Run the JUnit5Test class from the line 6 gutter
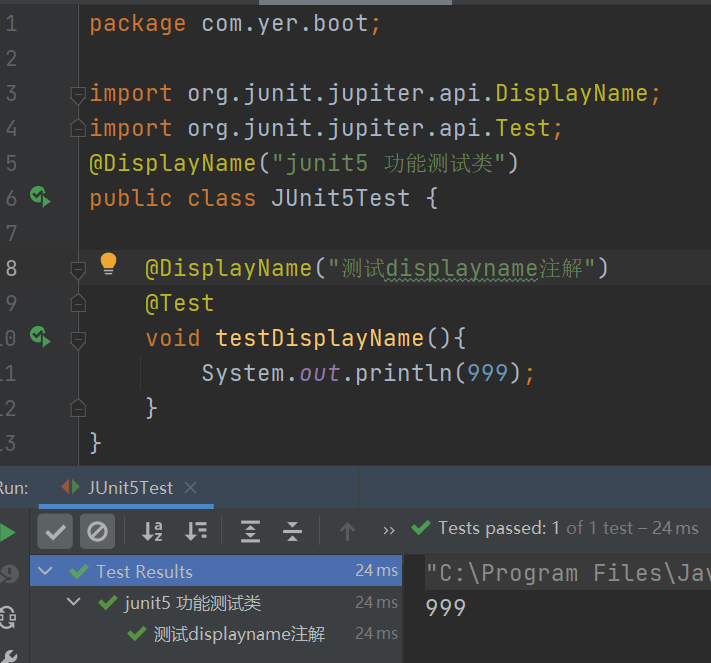Screen dimensions: 711x663 point(40,197)
